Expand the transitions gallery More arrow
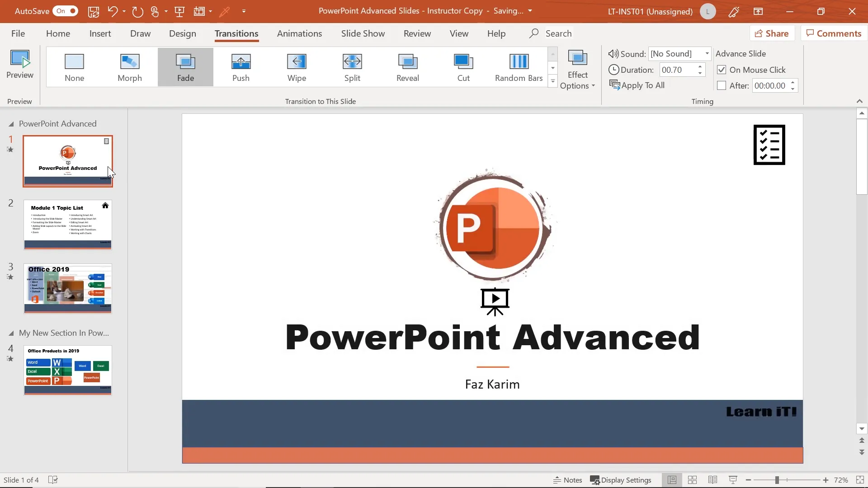The width and height of the screenshot is (868, 488). (552, 81)
